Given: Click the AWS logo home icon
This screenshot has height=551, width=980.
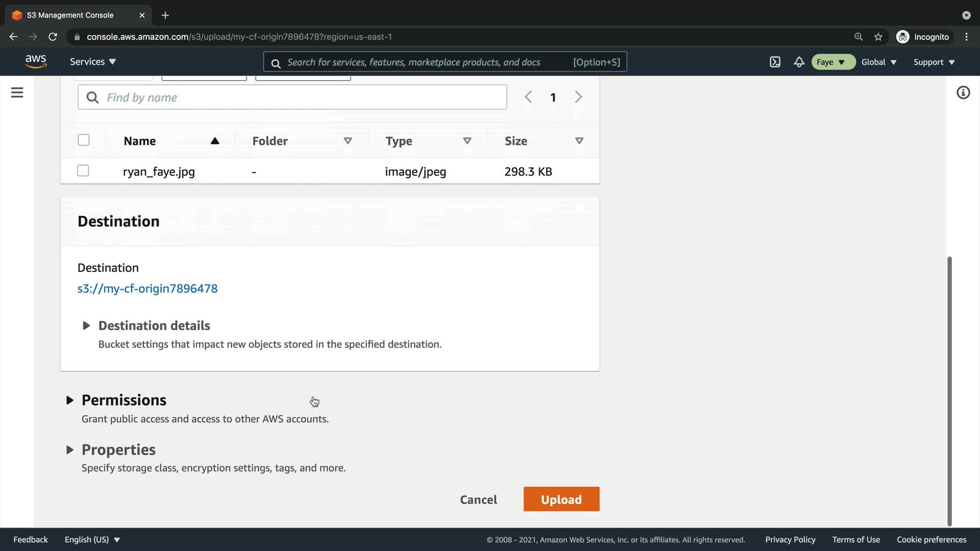Looking at the screenshot, I should click(x=36, y=61).
